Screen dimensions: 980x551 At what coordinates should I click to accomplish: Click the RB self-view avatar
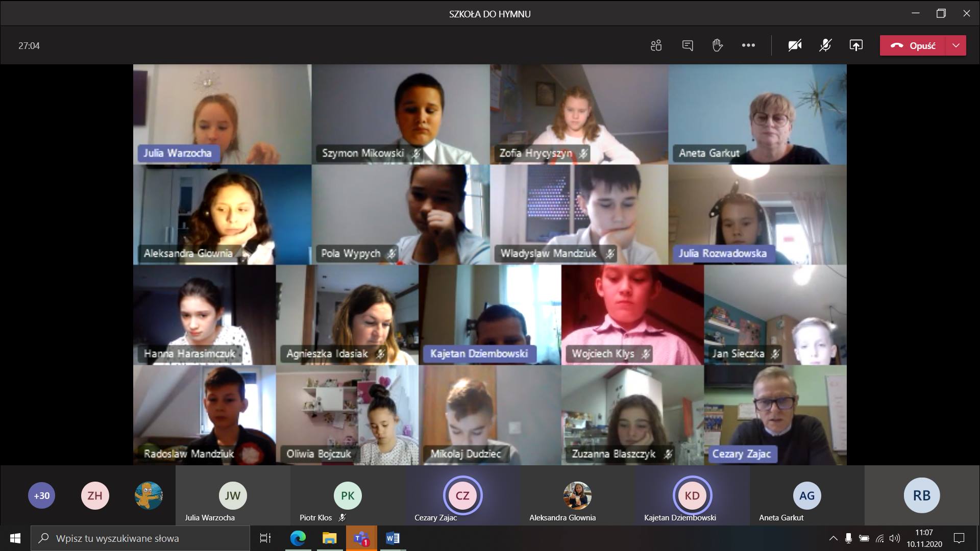click(x=922, y=495)
